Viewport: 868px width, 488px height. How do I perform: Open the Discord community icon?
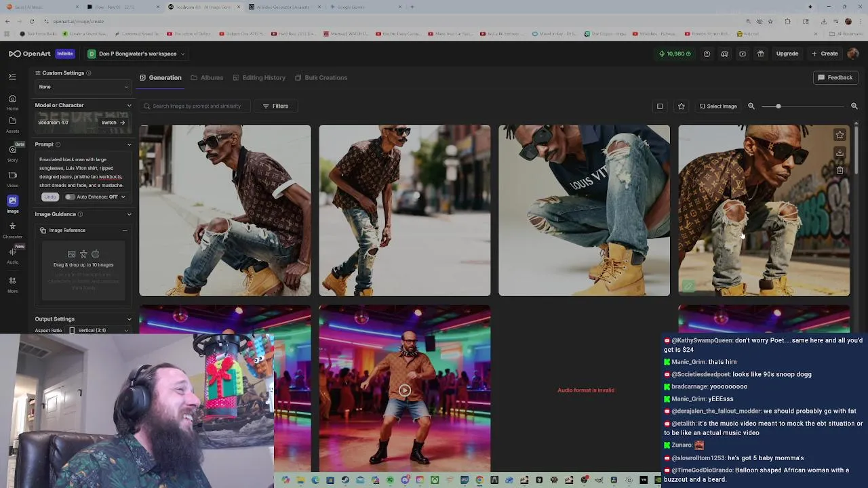[x=724, y=54]
